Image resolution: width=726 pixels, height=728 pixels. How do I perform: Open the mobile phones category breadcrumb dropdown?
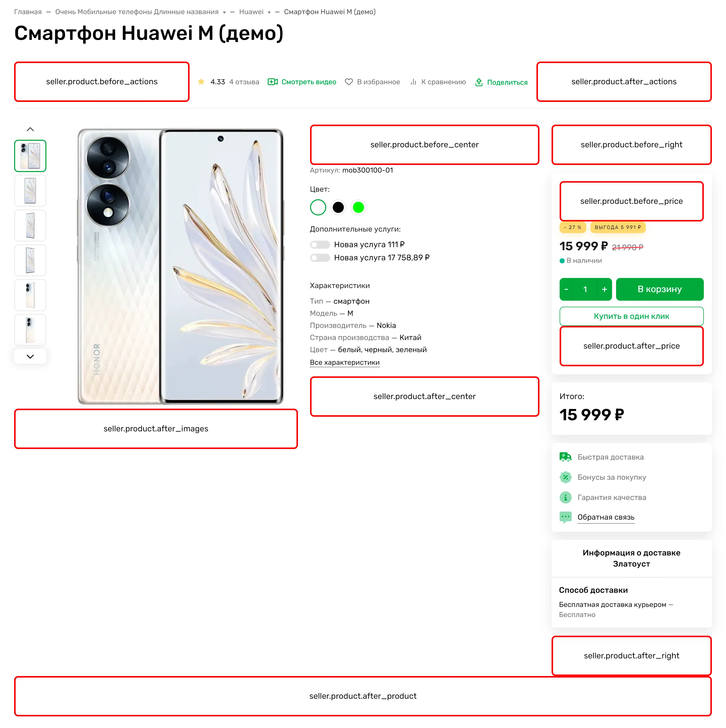[x=224, y=12]
